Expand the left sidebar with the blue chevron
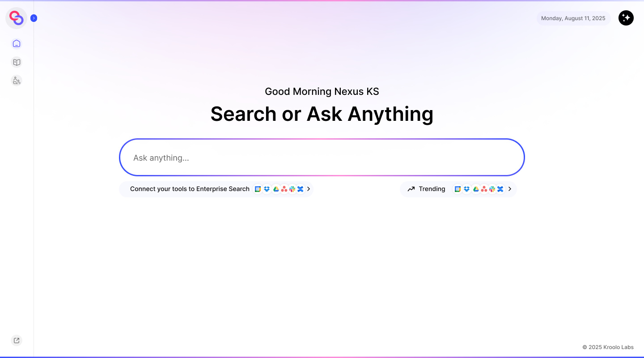The width and height of the screenshot is (644, 358). pyautogui.click(x=34, y=18)
